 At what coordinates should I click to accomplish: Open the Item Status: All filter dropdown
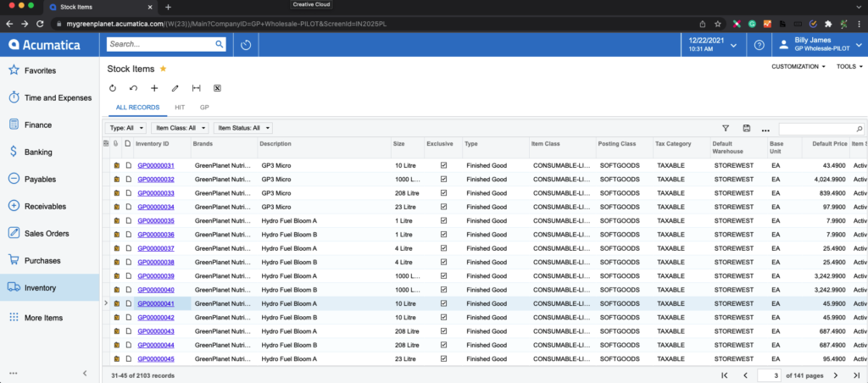243,128
